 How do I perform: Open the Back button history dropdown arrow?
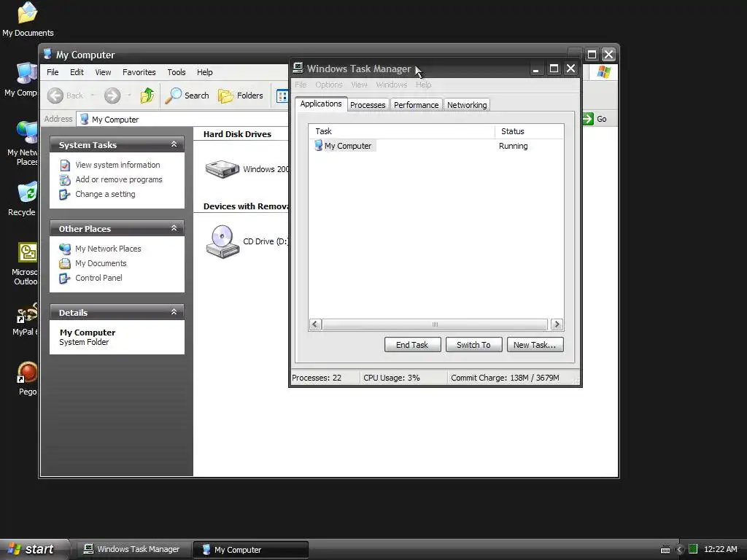click(x=93, y=96)
